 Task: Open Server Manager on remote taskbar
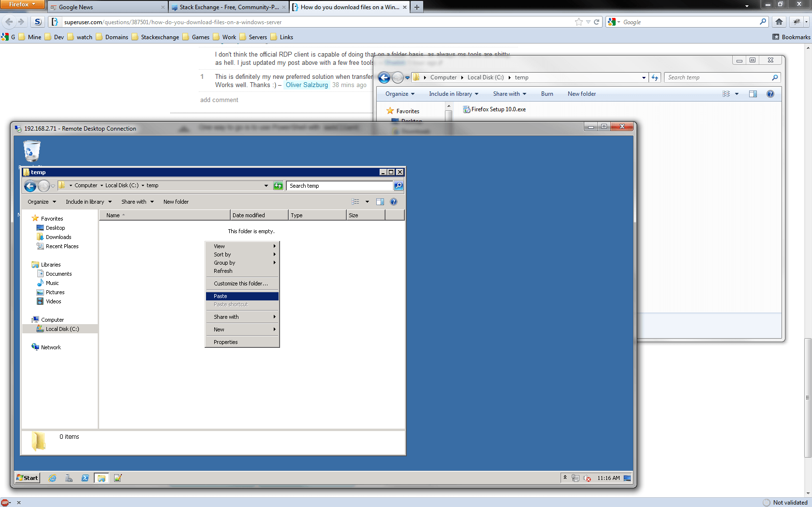click(x=69, y=478)
